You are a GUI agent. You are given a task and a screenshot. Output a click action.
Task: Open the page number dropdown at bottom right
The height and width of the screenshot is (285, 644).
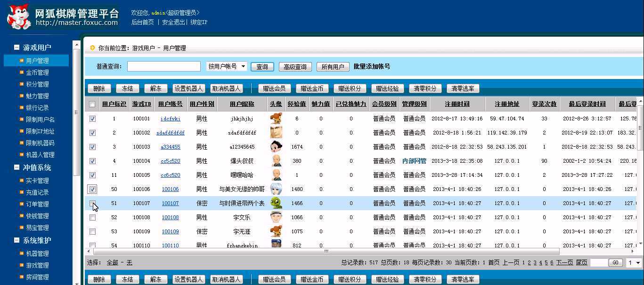pos(634,263)
